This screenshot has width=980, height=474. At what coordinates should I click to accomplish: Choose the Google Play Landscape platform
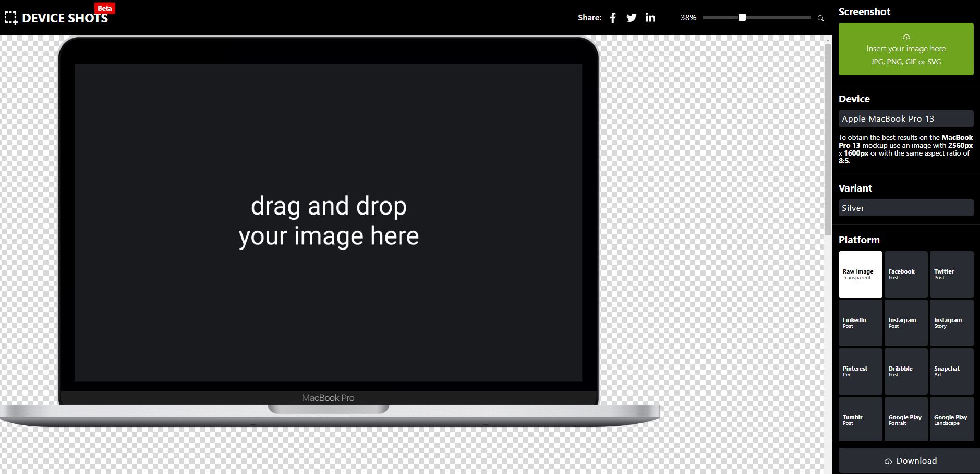[951, 419]
